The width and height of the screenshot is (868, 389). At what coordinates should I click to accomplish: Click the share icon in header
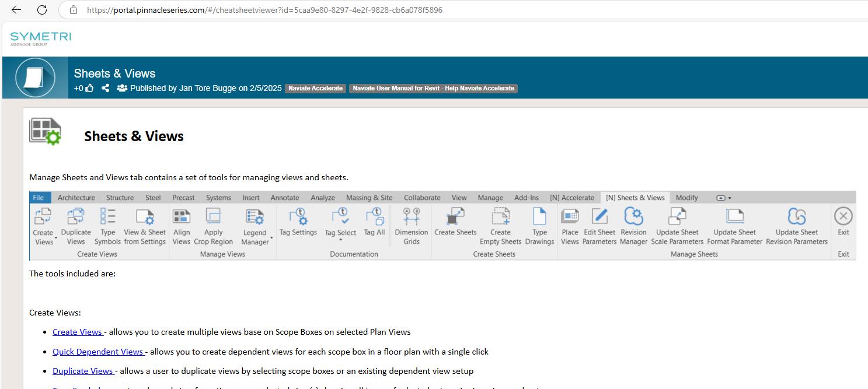tap(106, 88)
